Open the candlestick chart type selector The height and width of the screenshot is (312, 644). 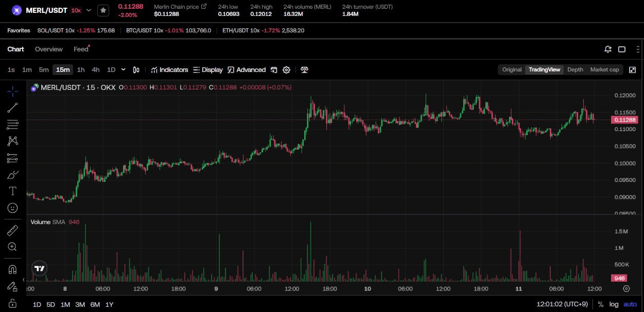click(x=136, y=70)
